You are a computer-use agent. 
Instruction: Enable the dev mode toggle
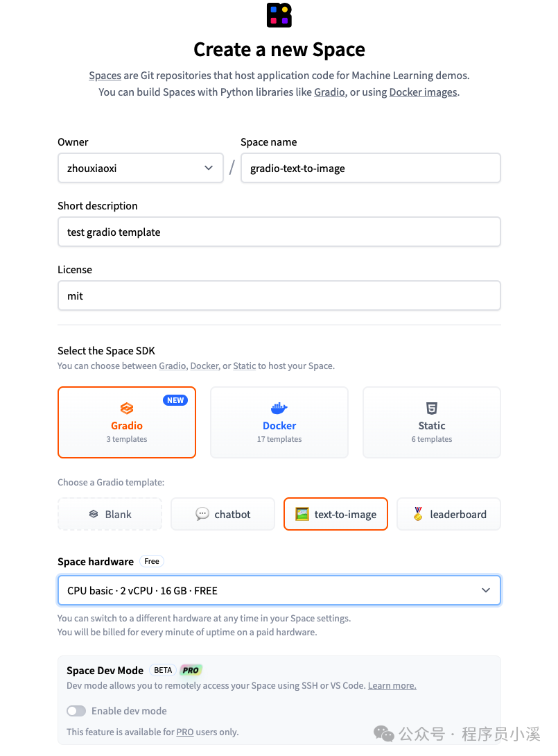(76, 711)
